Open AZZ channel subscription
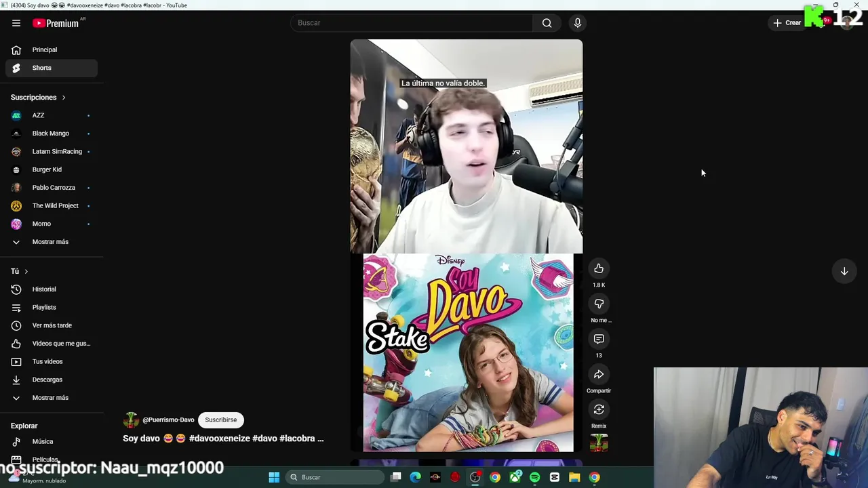Screen dimensions: 868x488 tap(52, 115)
